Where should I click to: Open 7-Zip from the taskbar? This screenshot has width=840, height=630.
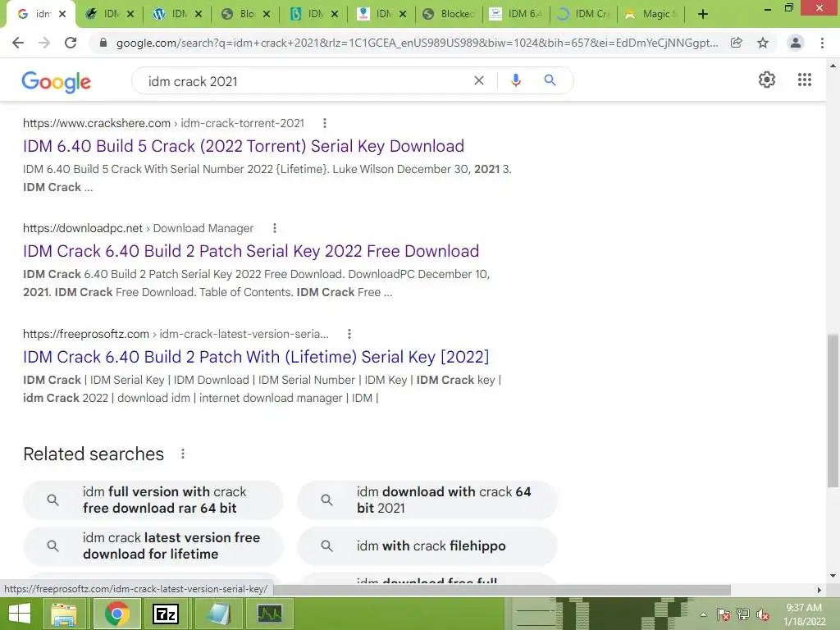coord(166,614)
